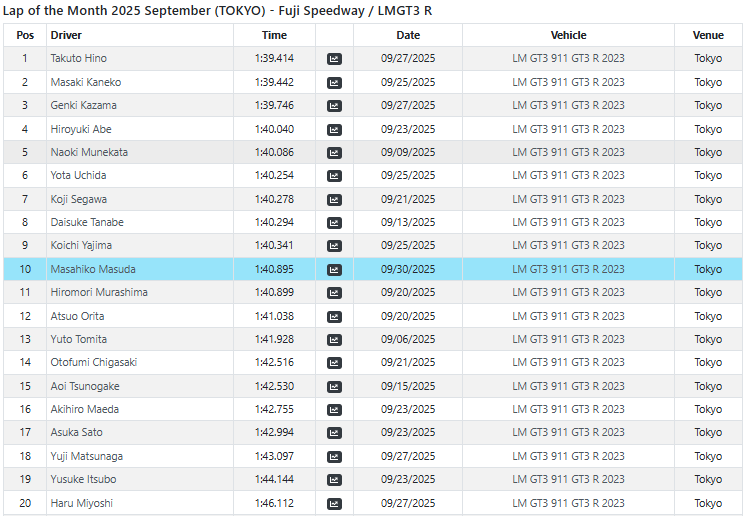The image size is (744, 516).
Task: Click chart icon in Genki Kazama's row
Action: [x=334, y=106]
